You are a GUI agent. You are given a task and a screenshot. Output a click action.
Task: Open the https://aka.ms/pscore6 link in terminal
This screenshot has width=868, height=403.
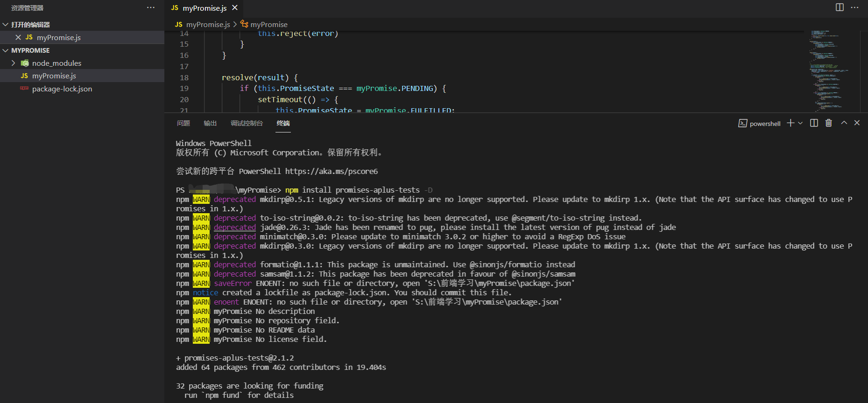(332, 171)
